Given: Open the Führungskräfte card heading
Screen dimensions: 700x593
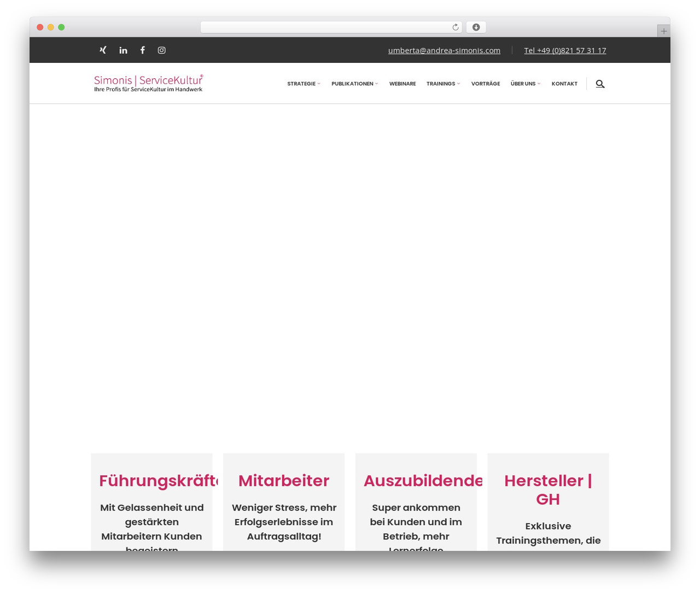Looking at the screenshot, I should tap(158, 480).
